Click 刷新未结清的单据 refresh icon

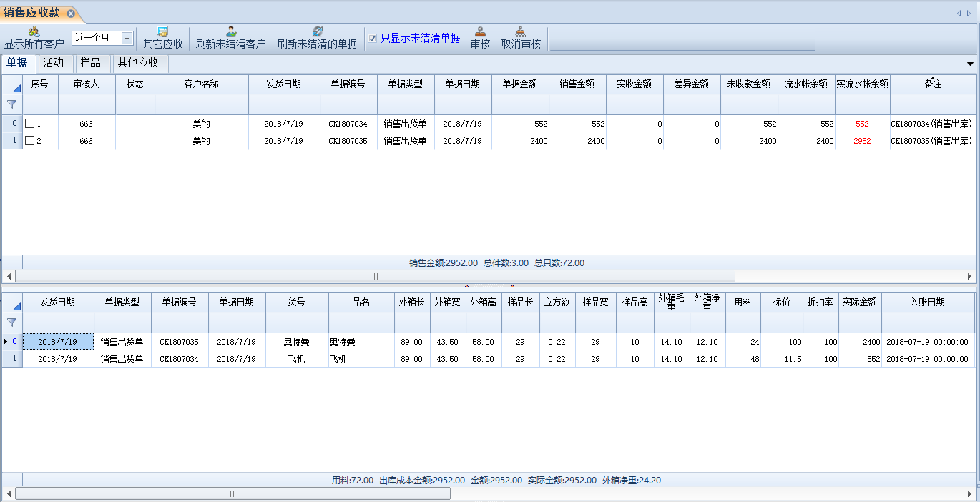(x=317, y=32)
